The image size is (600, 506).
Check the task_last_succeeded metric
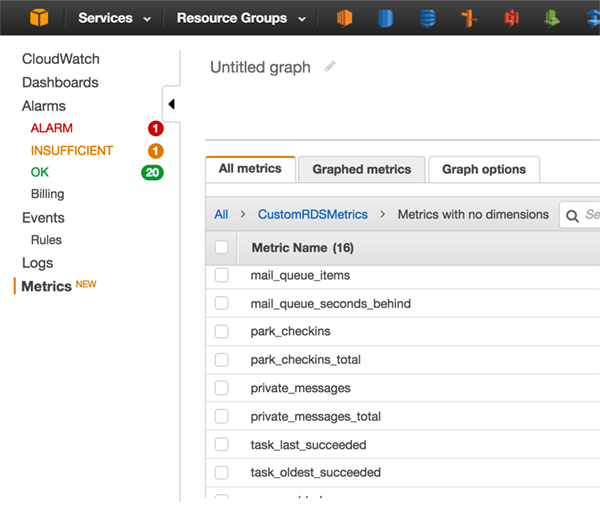pyautogui.click(x=222, y=444)
